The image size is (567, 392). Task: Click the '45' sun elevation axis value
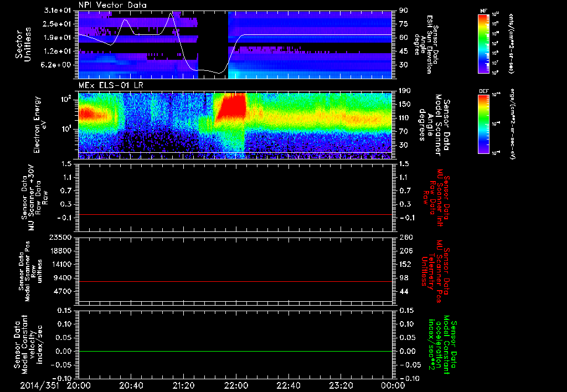pos(404,51)
